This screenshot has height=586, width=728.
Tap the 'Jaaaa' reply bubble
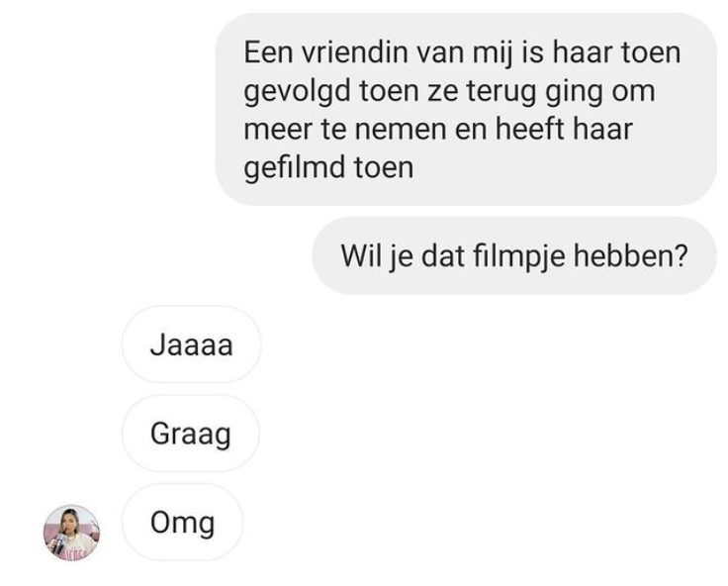coord(191,344)
